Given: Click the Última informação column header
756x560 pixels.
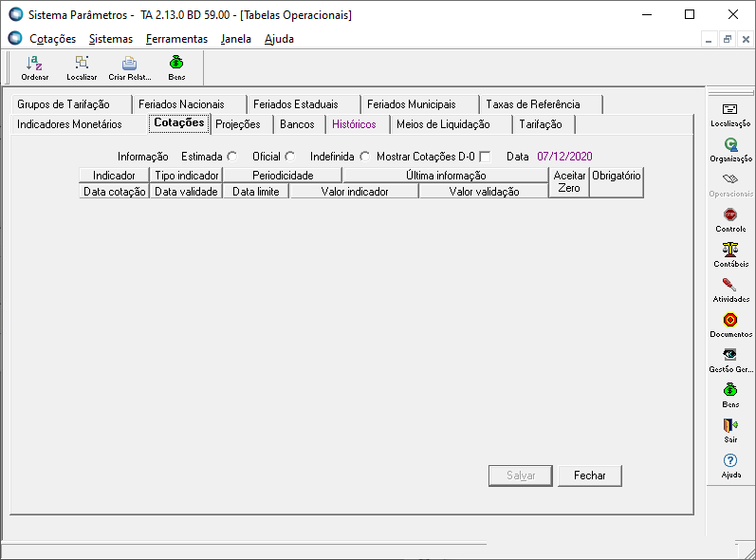Looking at the screenshot, I should [446, 175].
